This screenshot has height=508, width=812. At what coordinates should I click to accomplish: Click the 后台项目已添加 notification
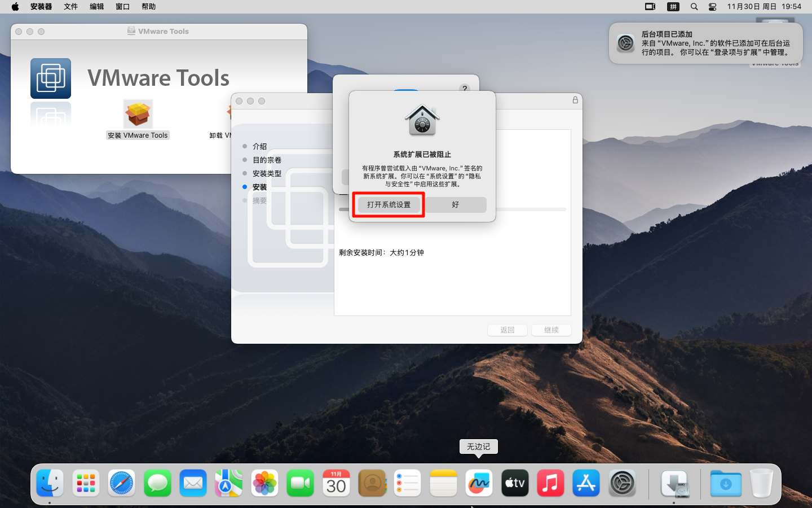click(x=705, y=43)
